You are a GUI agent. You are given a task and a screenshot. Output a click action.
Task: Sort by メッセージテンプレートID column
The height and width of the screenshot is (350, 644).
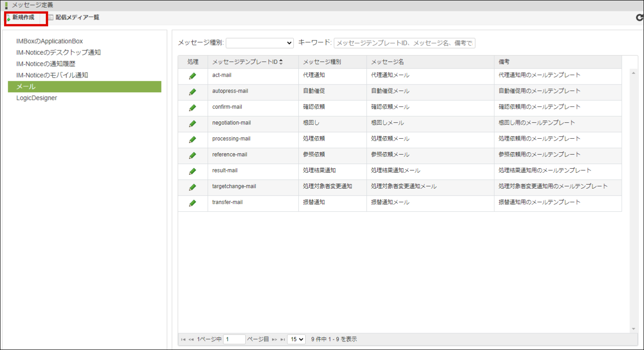[248, 62]
